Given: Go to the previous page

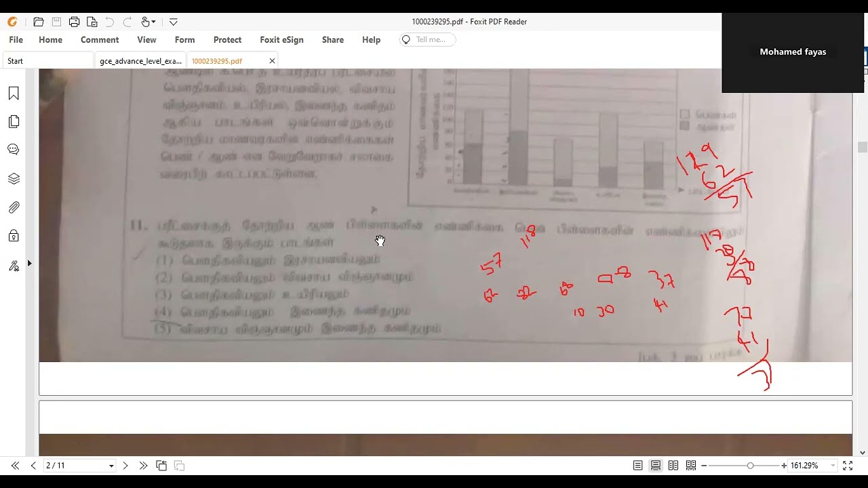Looking at the screenshot, I should coord(33,466).
